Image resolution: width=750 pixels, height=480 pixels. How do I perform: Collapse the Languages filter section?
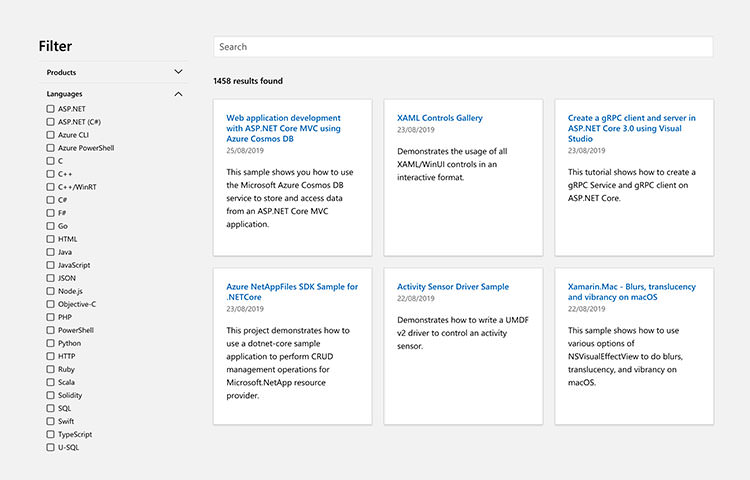(178, 94)
